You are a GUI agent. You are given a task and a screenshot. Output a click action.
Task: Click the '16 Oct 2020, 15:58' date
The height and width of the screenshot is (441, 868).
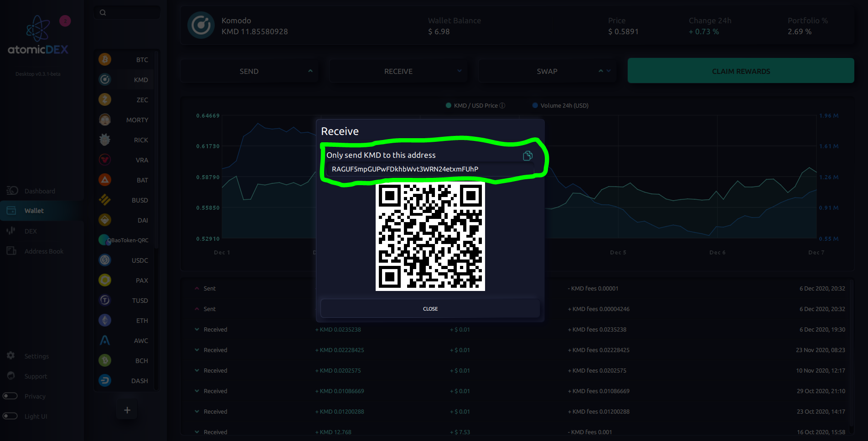click(x=821, y=432)
